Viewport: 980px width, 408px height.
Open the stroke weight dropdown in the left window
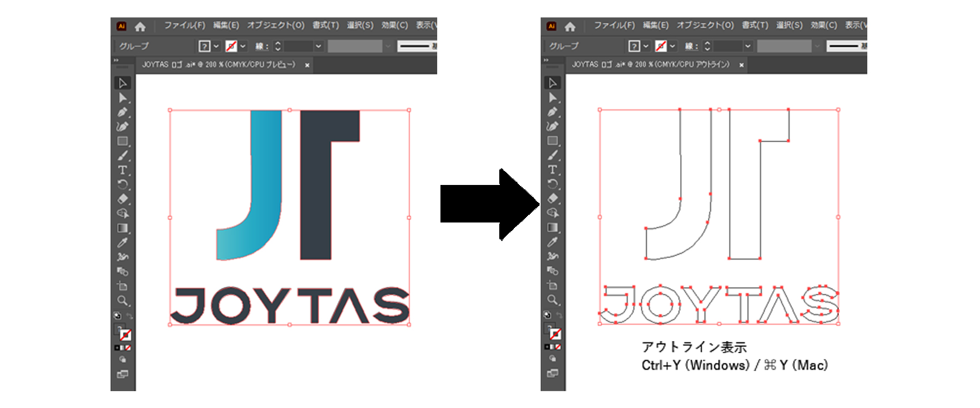click(x=318, y=46)
